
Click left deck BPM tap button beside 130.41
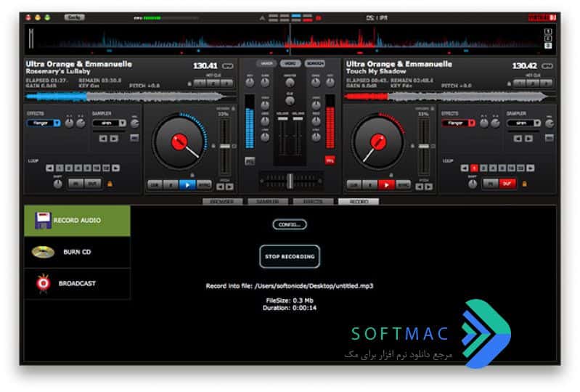[228, 66]
